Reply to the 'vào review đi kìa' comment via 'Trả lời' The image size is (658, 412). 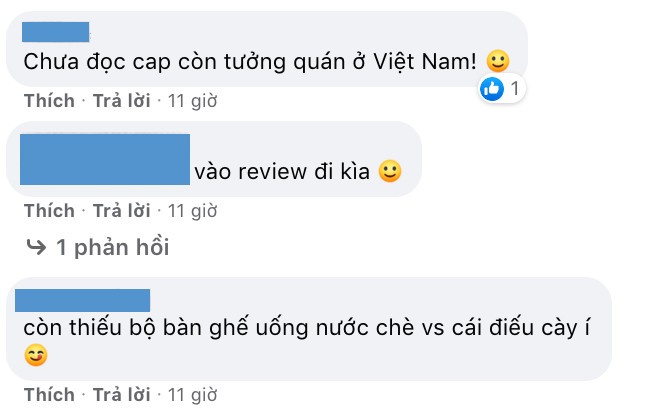click(x=121, y=211)
